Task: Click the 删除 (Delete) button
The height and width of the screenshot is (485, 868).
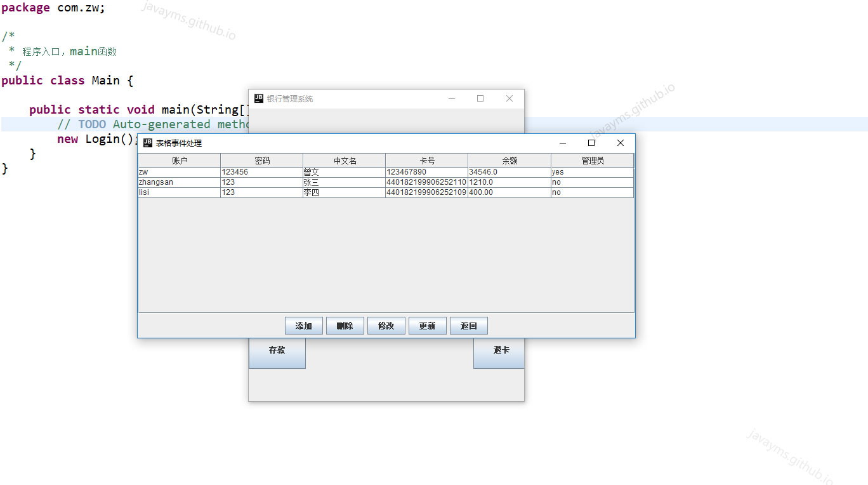Action: tap(345, 325)
